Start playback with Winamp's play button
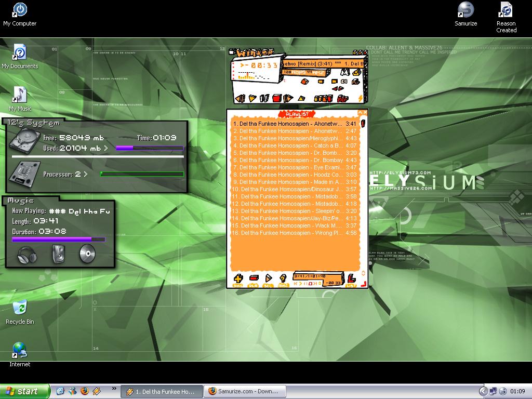 252,98
